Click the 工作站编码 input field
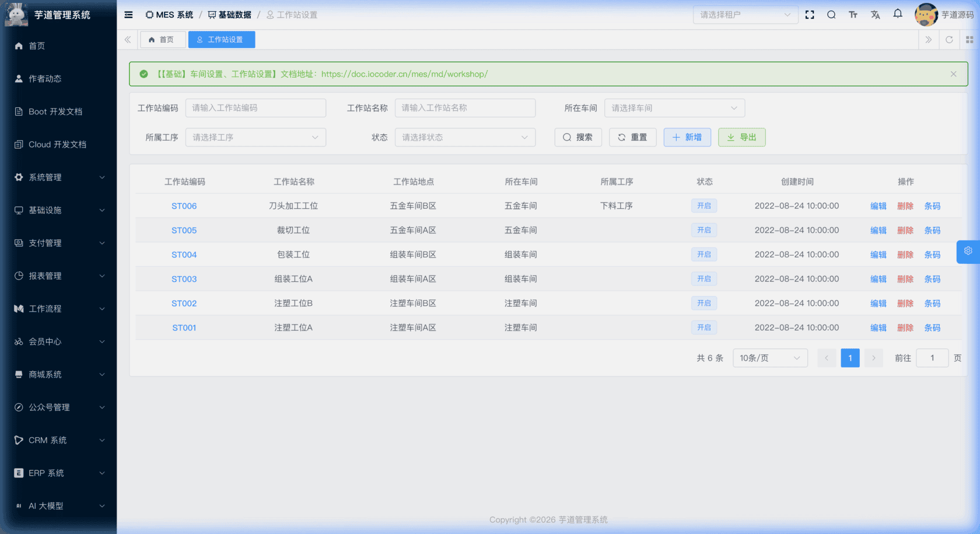Viewport: 980px width, 534px height. [256, 108]
